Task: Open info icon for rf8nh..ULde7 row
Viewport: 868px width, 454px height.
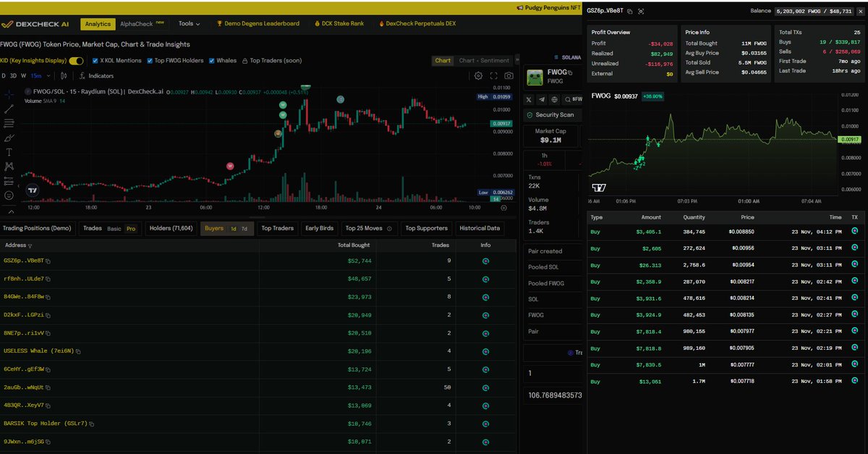Action: (x=485, y=278)
